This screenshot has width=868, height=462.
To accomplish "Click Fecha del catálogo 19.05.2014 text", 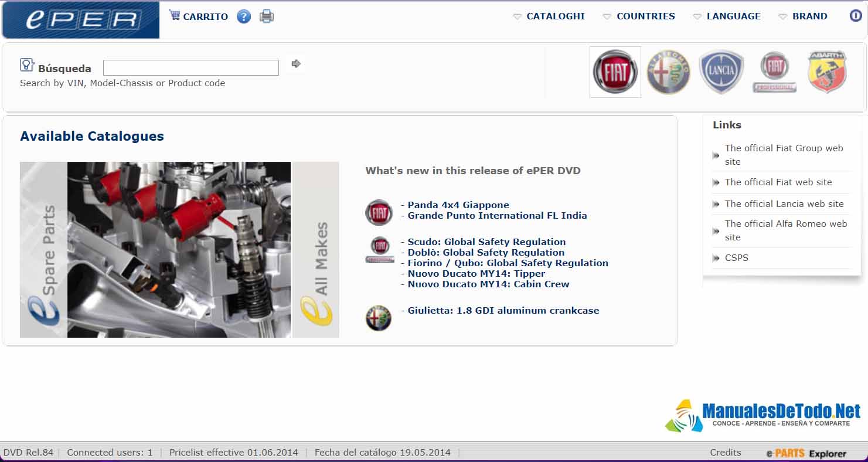I will 383,453.
